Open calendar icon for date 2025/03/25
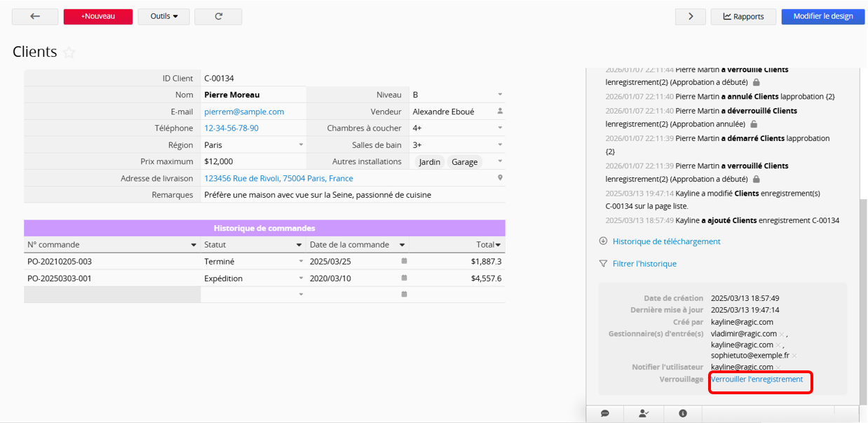This screenshot has width=868, height=423. [x=404, y=261]
